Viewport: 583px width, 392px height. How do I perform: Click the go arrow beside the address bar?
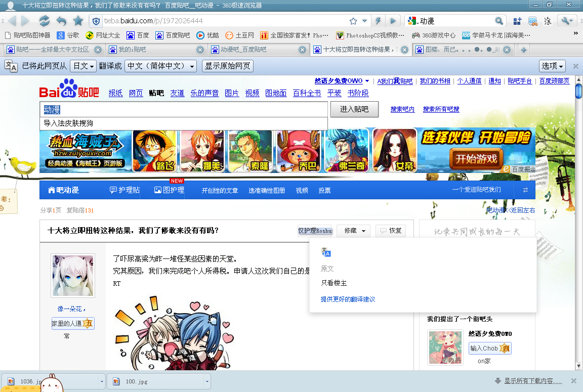[x=393, y=21]
